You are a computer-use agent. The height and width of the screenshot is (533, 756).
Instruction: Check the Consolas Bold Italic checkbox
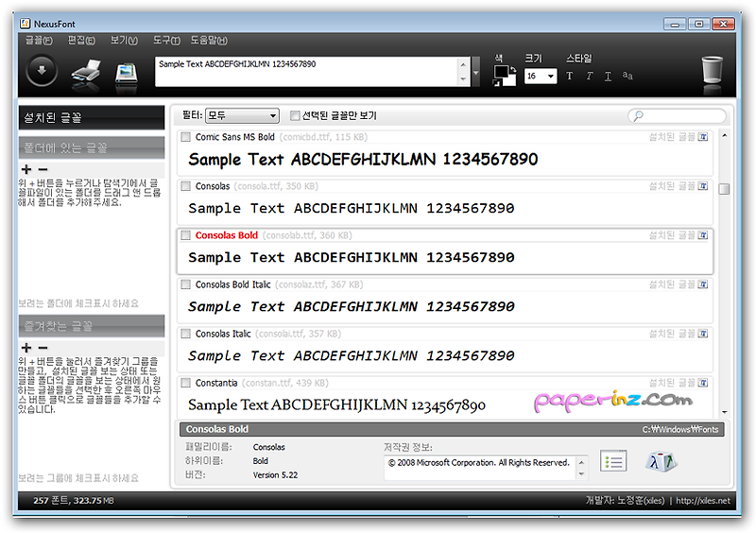pos(185,284)
